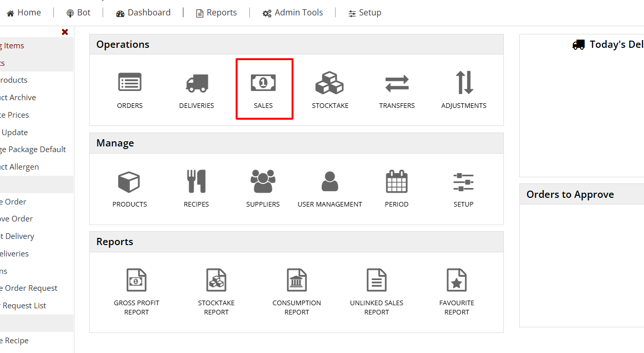Open the Admin Tools menu
Image resolution: width=644 pixels, height=353 pixels.
(292, 13)
